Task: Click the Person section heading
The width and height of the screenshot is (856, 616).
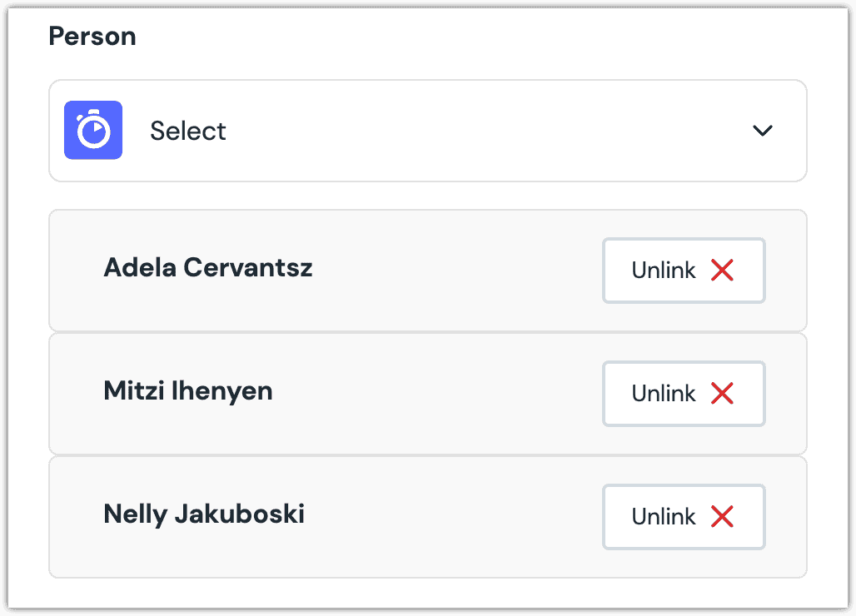Action: click(92, 36)
